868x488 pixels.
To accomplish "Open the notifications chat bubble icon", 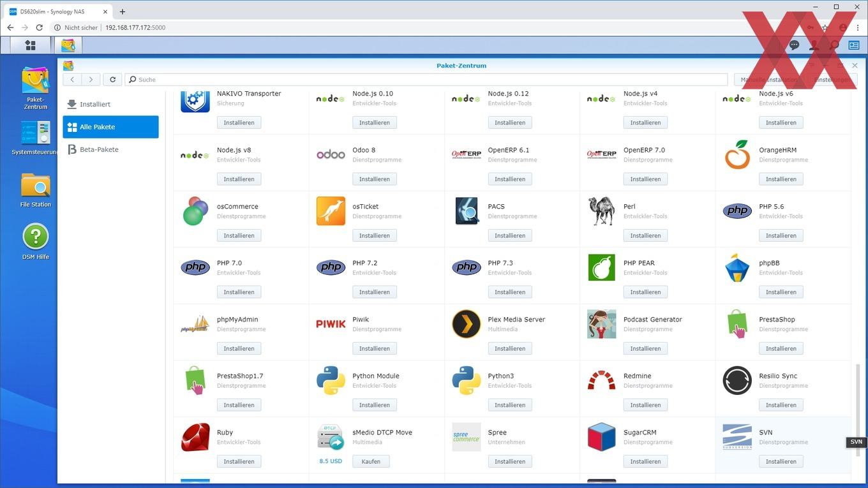I will click(x=794, y=45).
